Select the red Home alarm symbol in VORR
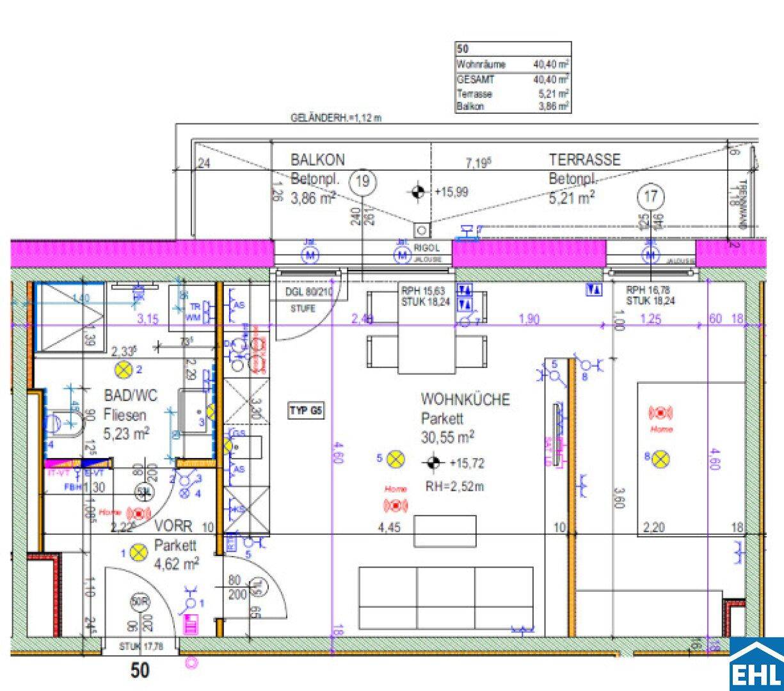The width and height of the screenshot is (784, 691). pyautogui.click(x=138, y=512)
